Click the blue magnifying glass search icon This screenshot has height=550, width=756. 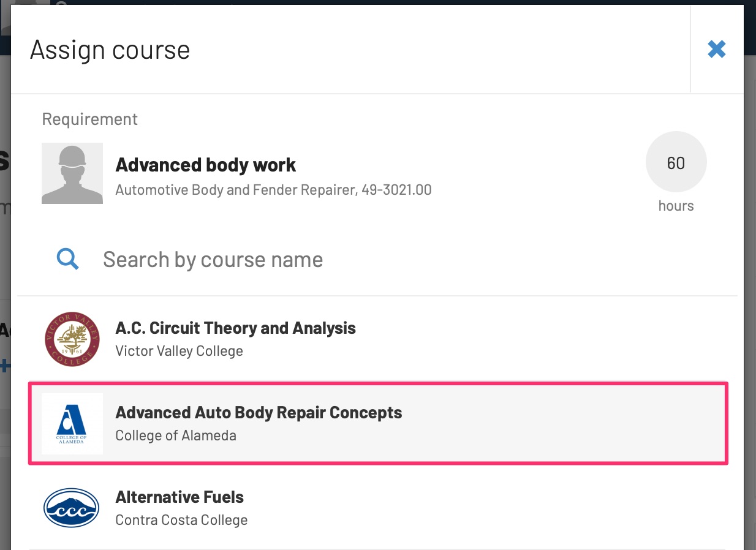pyautogui.click(x=68, y=260)
